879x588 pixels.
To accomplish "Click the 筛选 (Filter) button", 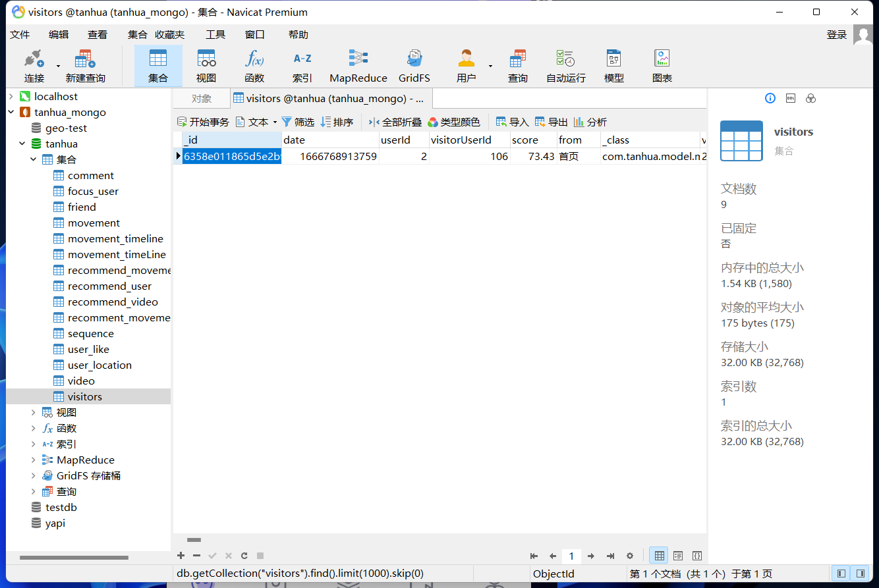I will 298,122.
